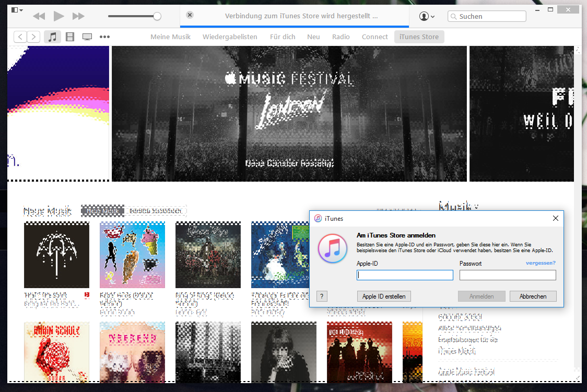
Task: Open more media types ellipsis menu
Action: (104, 37)
